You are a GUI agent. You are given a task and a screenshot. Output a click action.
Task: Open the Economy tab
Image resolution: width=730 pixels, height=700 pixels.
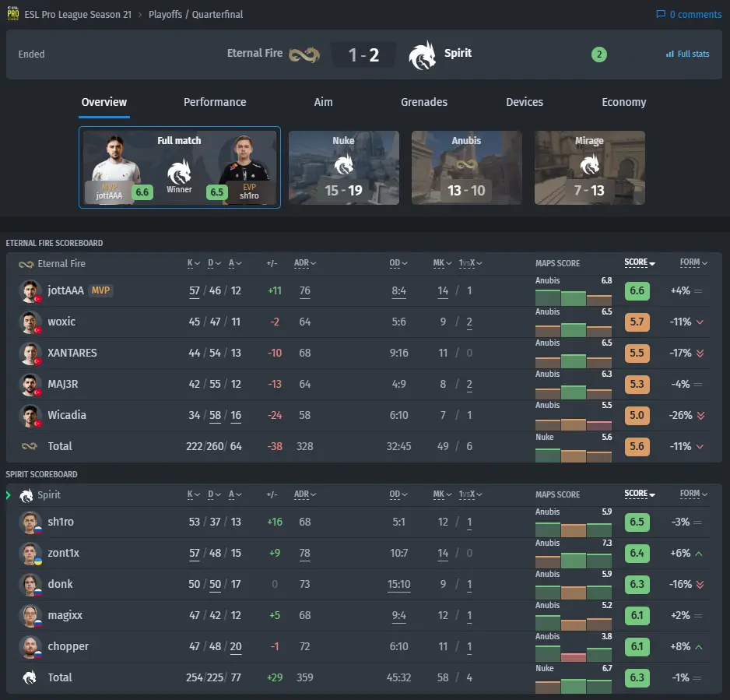coord(624,102)
